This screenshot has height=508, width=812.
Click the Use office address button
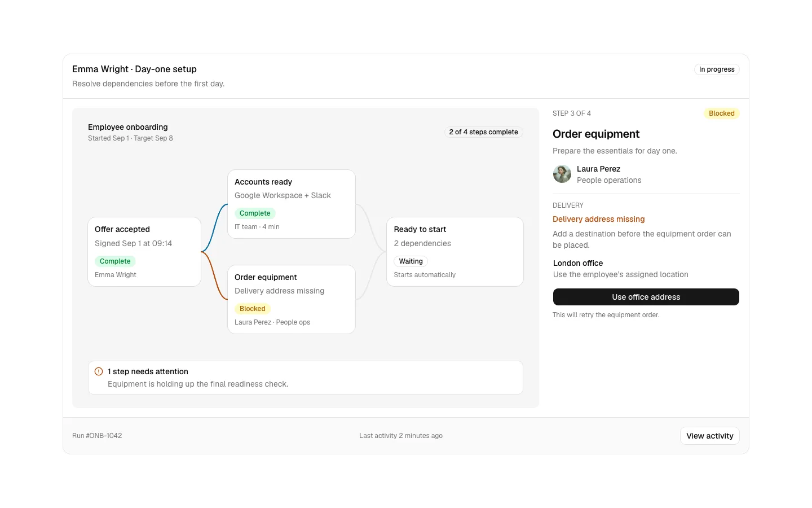pyautogui.click(x=646, y=297)
